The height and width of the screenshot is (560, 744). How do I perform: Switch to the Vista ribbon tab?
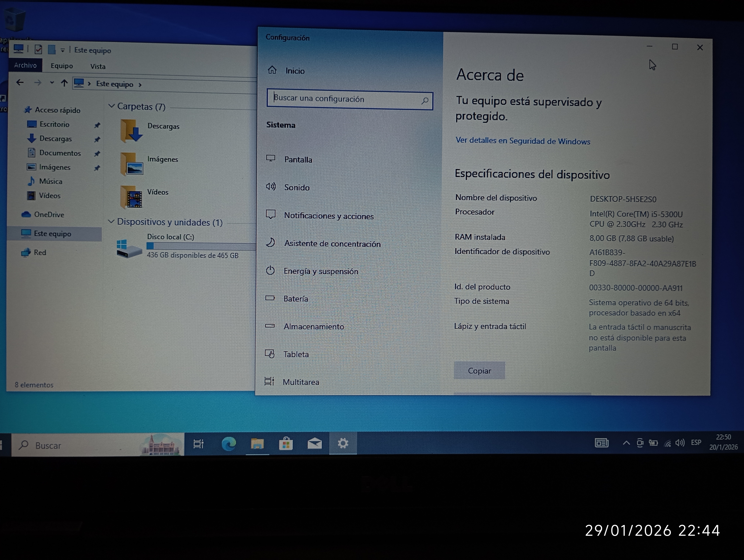98,66
